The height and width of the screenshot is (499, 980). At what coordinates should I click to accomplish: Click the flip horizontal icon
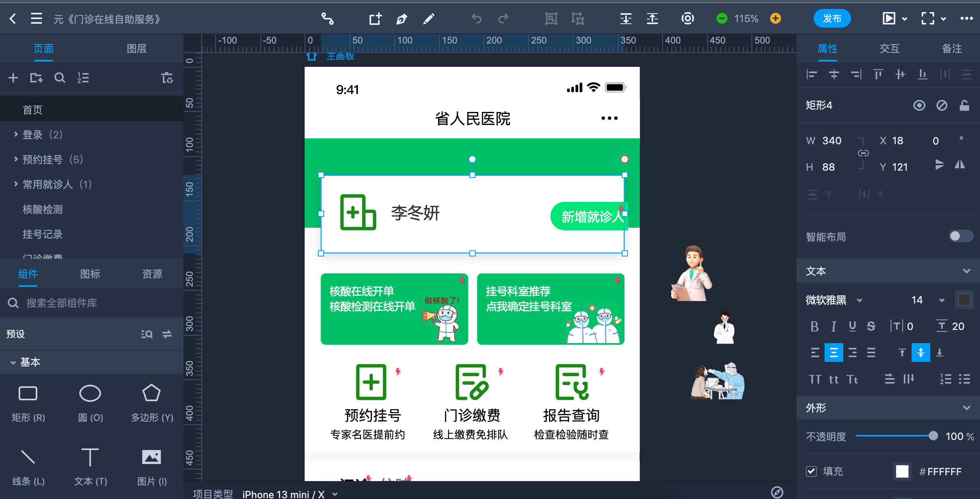(x=960, y=165)
